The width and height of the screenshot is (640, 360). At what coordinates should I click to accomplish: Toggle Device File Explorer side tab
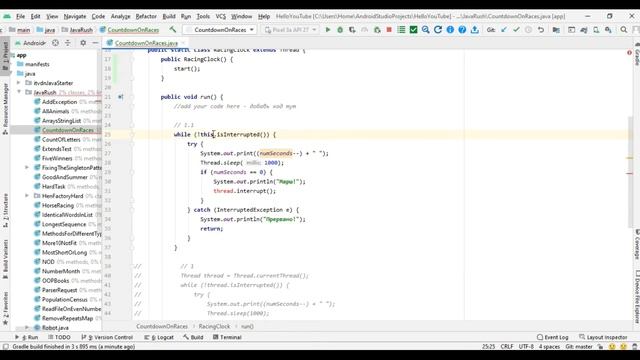[636, 297]
